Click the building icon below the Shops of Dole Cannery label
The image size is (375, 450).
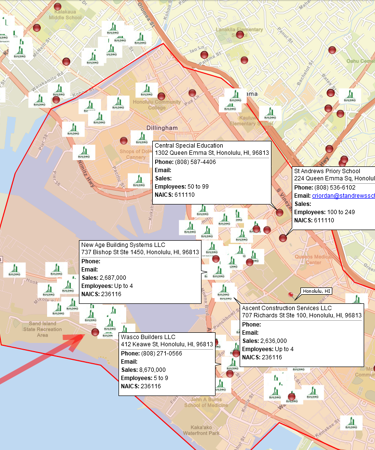click(x=139, y=181)
